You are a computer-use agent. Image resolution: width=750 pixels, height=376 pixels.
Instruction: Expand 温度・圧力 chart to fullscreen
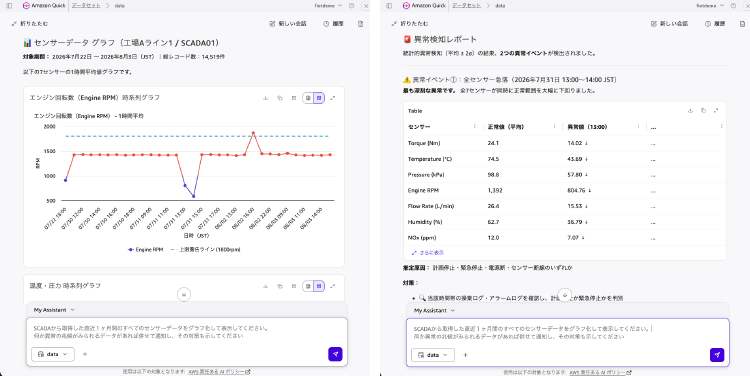(333, 286)
